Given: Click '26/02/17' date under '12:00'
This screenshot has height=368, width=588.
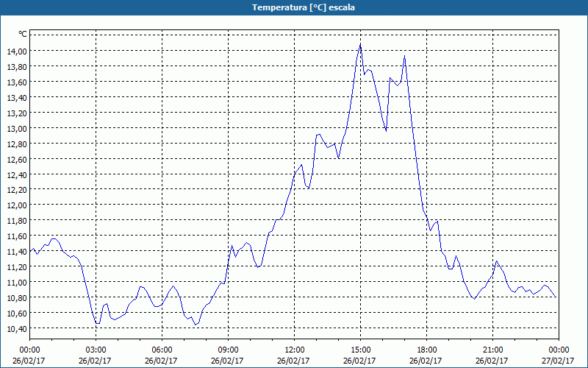Looking at the screenshot, I should tap(293, 361).
